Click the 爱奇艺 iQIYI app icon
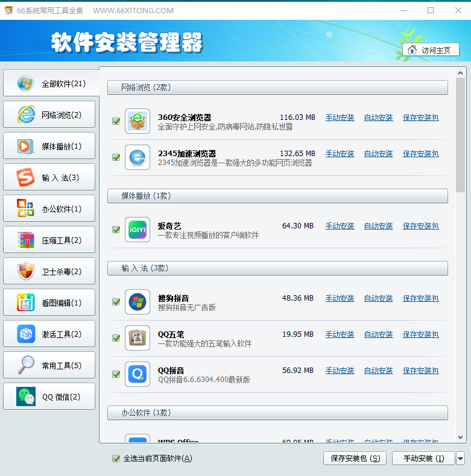The width and height of the screenshot is (471, 476). coord(138,230)
